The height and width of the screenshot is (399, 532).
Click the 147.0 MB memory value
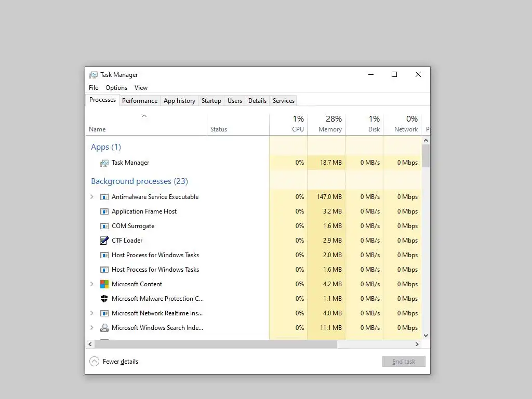(329, 197)
